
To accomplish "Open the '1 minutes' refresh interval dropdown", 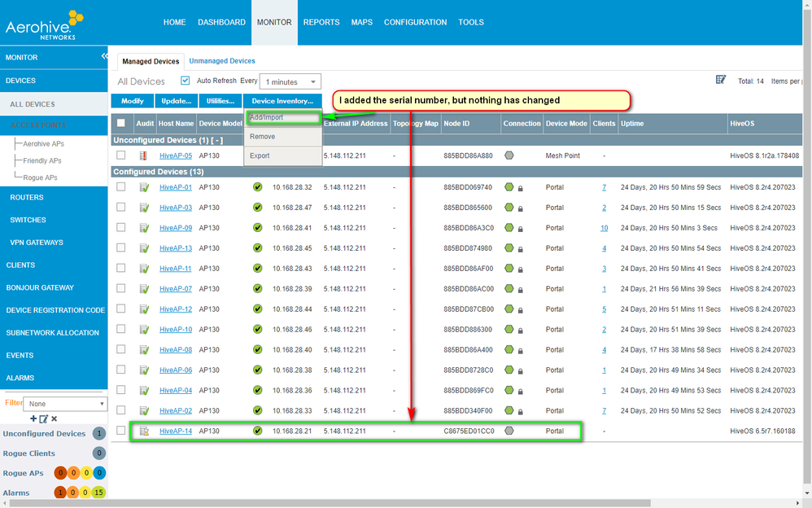I will 290,81.
